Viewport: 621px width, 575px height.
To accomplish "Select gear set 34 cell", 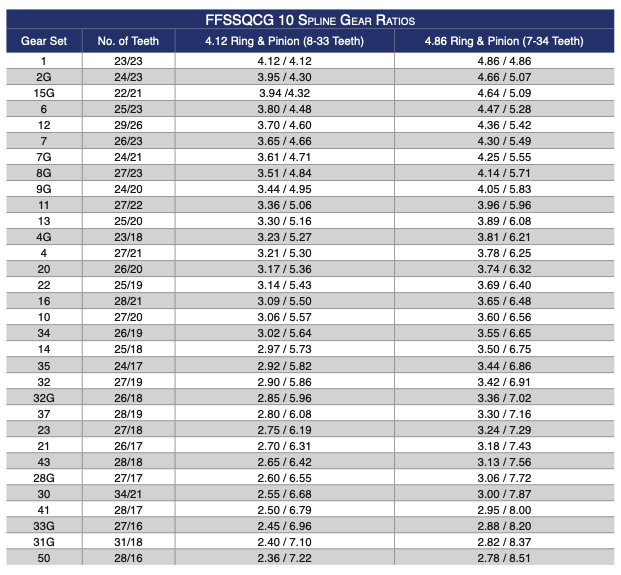I will (x=44, y=333).
